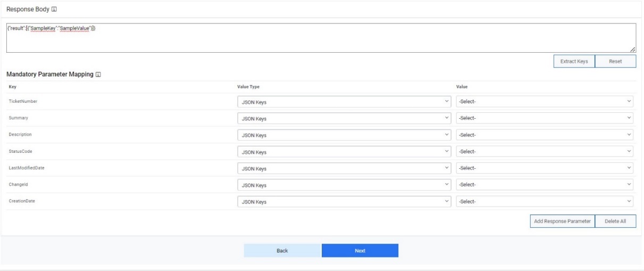The image size is (644, 271).
Task: Open the ChangeId Value select dropdown
Action: click(545, 185)
